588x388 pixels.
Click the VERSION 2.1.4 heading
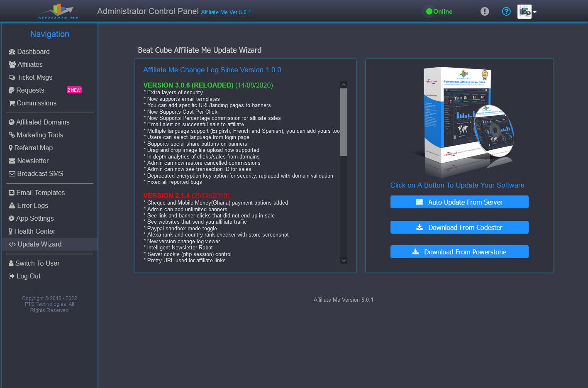pyautogui.click(x=166, y=196)
